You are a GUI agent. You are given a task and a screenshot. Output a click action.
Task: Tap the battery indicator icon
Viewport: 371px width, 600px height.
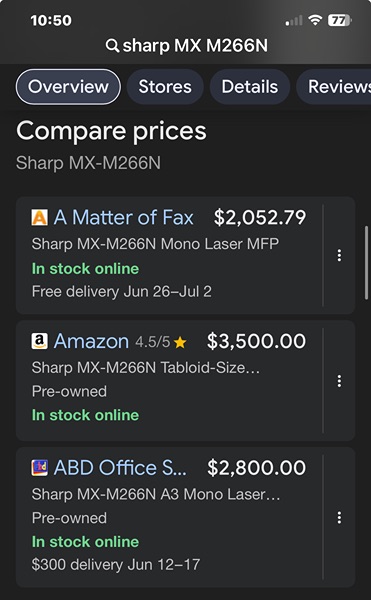(340, 20)
